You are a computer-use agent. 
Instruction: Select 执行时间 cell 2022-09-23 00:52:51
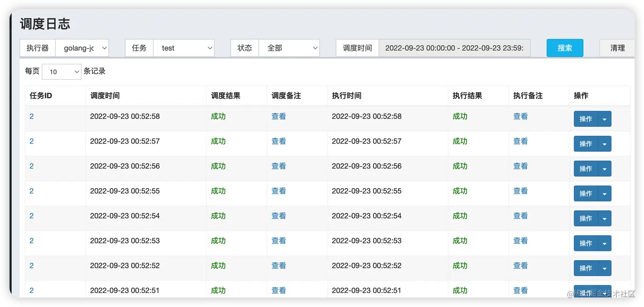(x=367, y=290)
